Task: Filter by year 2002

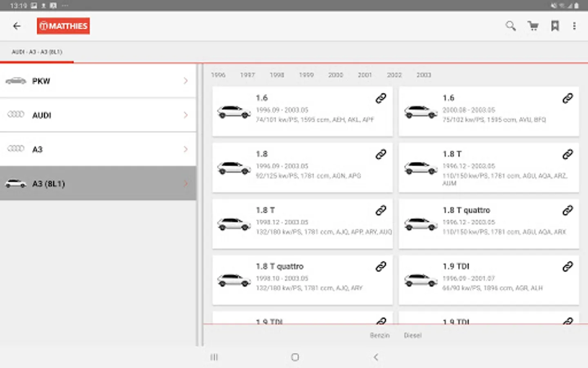Action: 394,75
